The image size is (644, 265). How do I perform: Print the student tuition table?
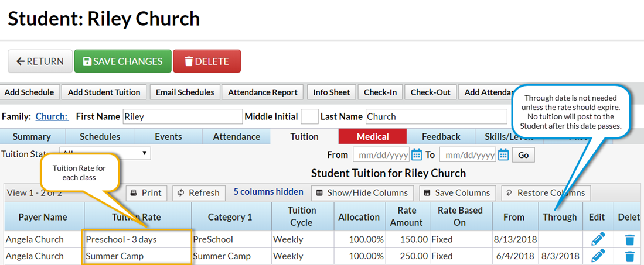[146, 193]
